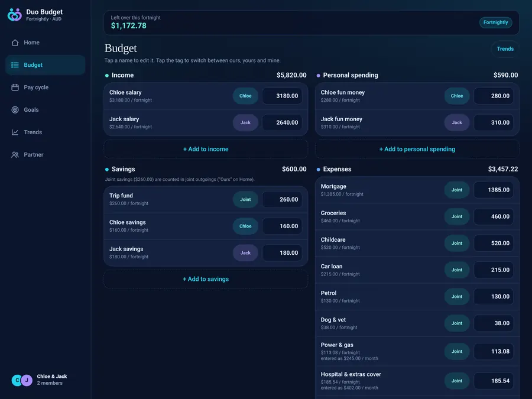
Task: Switch the Joint tag on Mortgage
Action: [457, 190]
